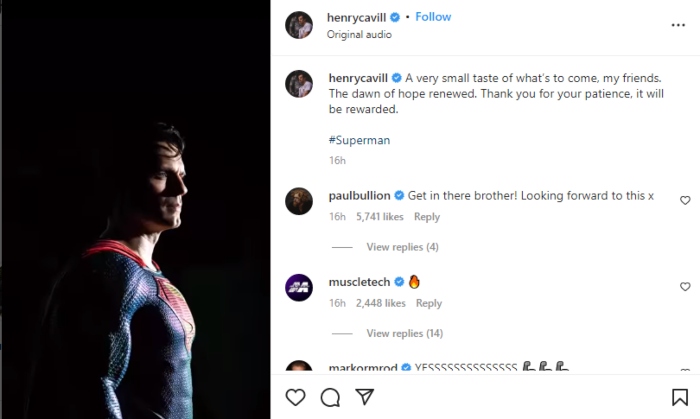Open henrycavill's avatar in the post header
Image resolution: width=700 pixels, height=419 pixels.
(x=299, y=25)
